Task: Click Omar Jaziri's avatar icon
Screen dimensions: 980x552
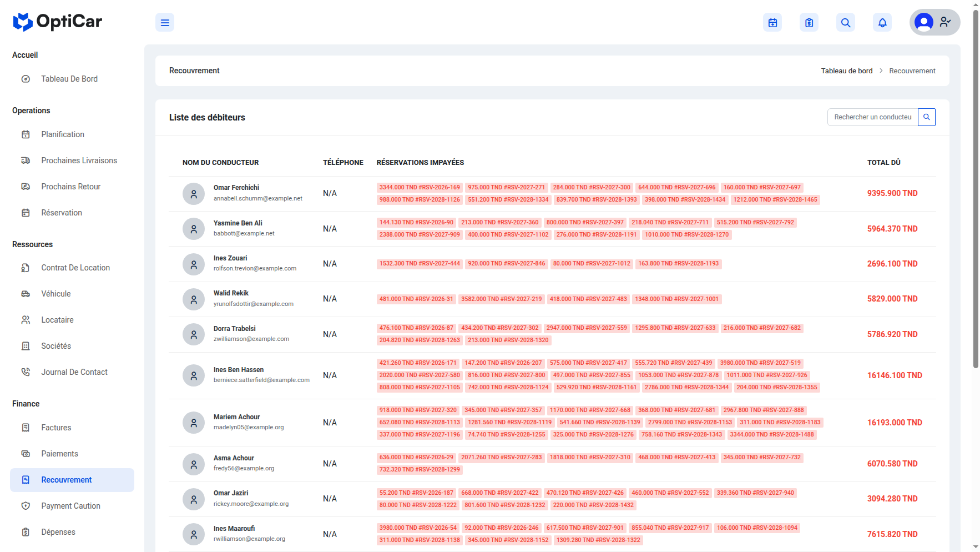Action: pos(194,499)
